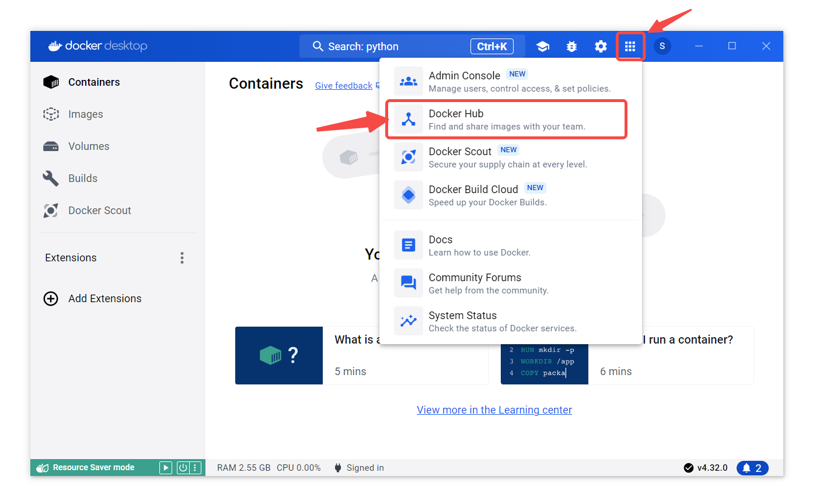The image size is (823, 504).
Task: Select Admin Console menu entry
Action: tap(511, 81)
